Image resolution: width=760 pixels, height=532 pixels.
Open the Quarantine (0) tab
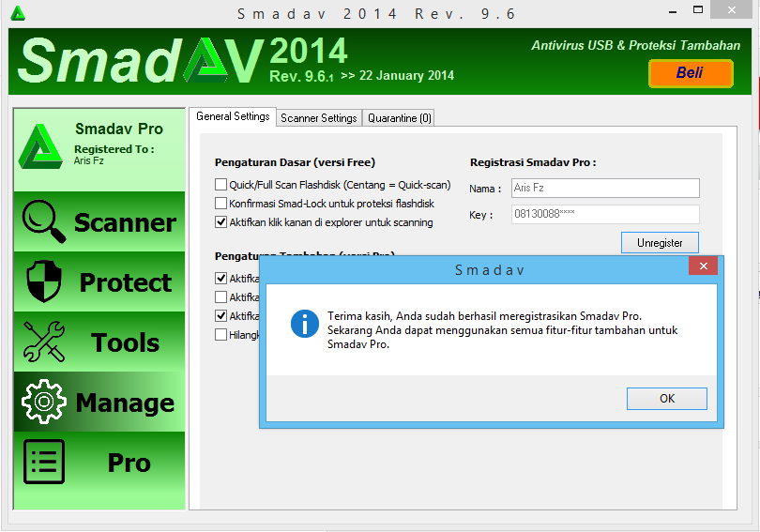point(399,118)
